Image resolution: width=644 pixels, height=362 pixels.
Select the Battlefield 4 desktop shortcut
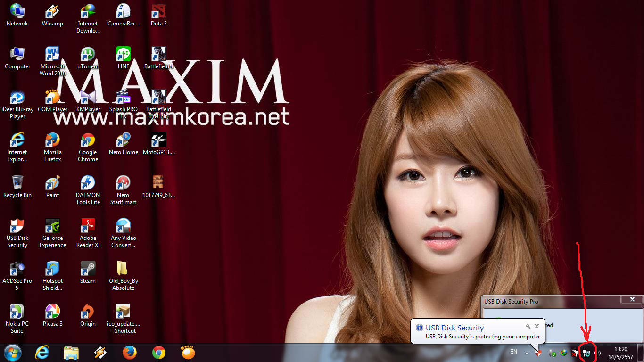(159, 58)
